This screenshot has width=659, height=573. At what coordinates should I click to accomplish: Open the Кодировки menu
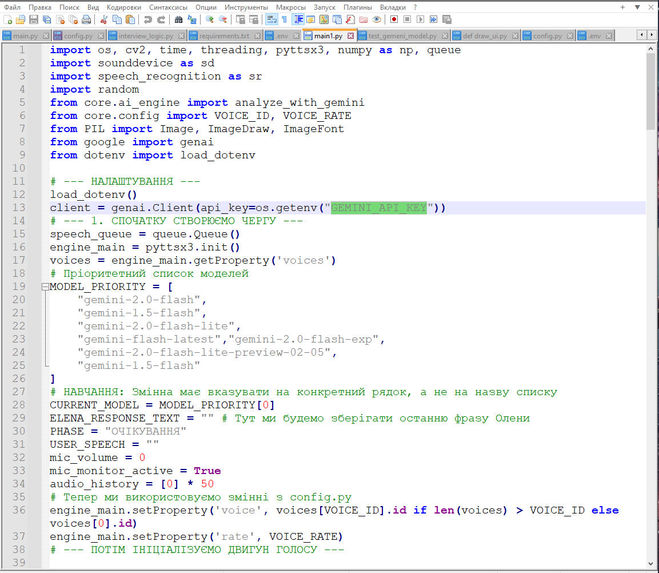[124, 7]
